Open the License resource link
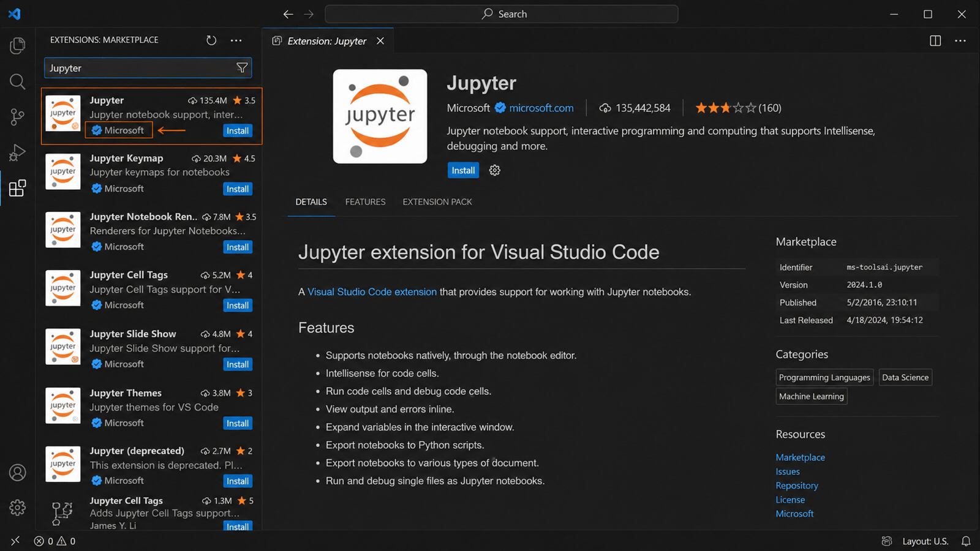 [x=790, y=500]
